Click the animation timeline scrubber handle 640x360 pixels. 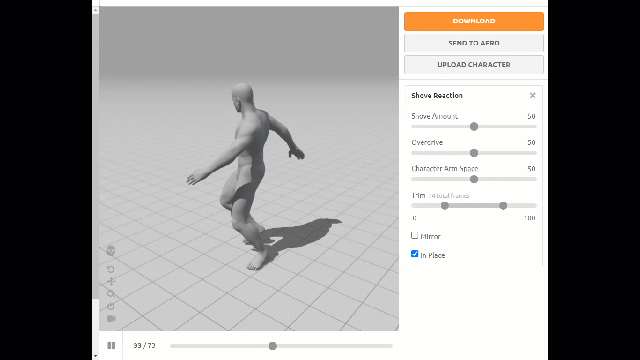pos(273,346)
